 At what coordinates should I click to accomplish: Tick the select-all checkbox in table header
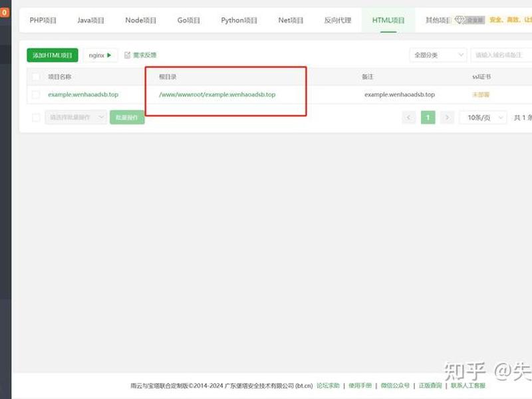[36, 76]
